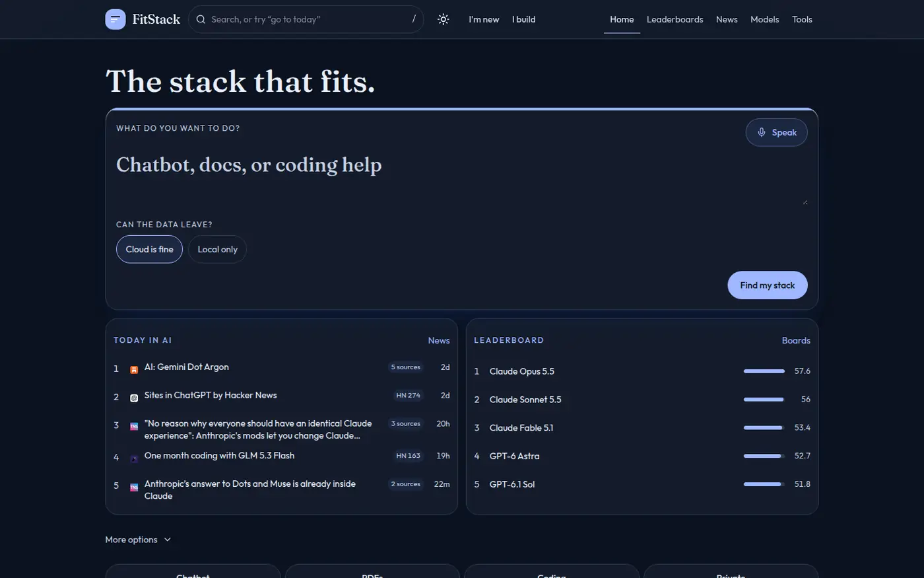Open One month coding with GLM 5.3 Flash
Viewport: 924px width, 578px height.
point(219,455)
